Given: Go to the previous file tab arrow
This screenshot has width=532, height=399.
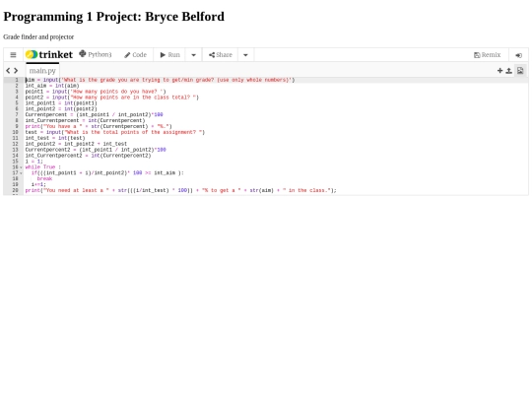Looking at the screenshot, I should (8, 71).
